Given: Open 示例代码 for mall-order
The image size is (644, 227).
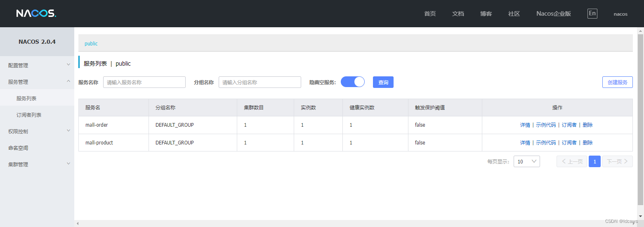Looking at the screenshot, I should 546,125.
